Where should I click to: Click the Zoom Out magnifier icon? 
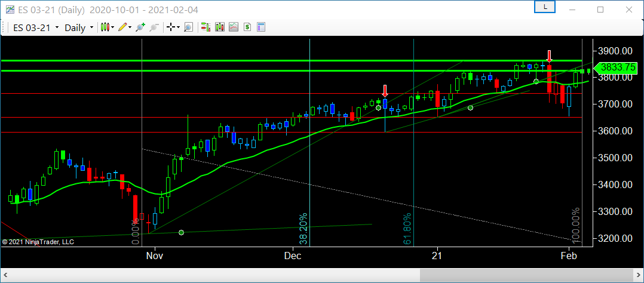pyautogui.click(x=154, y=27)
